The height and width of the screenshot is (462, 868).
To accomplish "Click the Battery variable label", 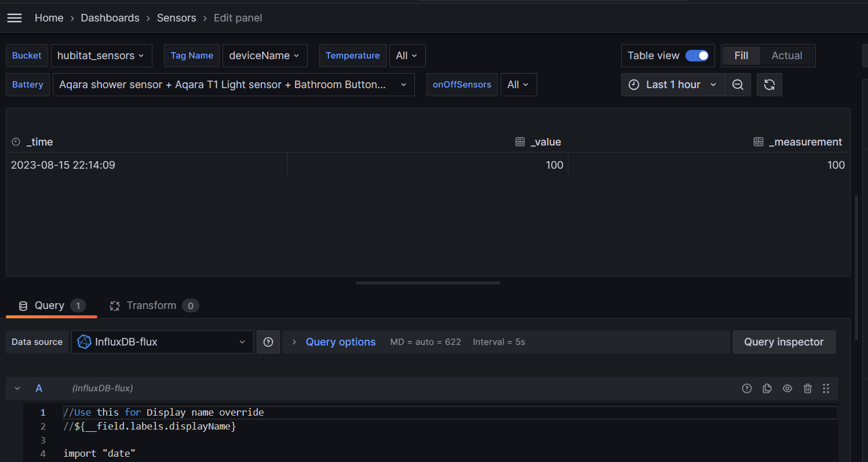I will click(28, 85).
